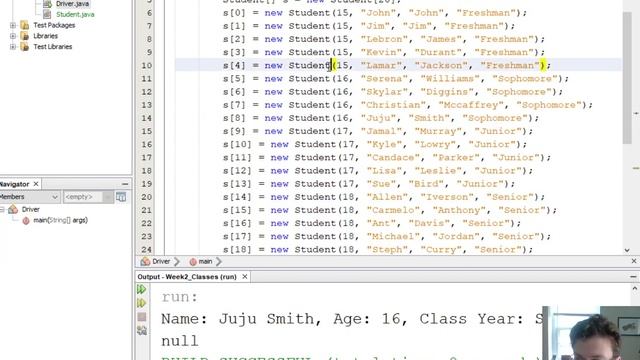Click the Driver class icon in the breadcrumb bar
Viewport: 640px width, 360px height.
pos(145,262)
